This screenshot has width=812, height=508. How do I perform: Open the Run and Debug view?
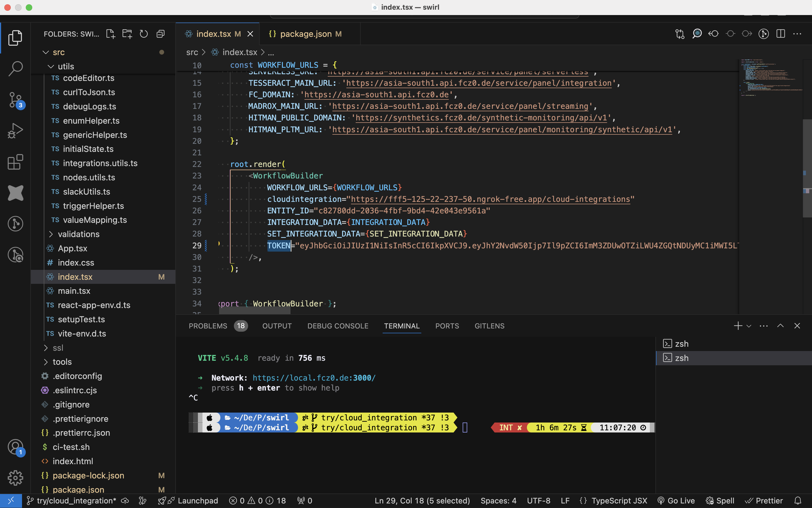point(15,131)
